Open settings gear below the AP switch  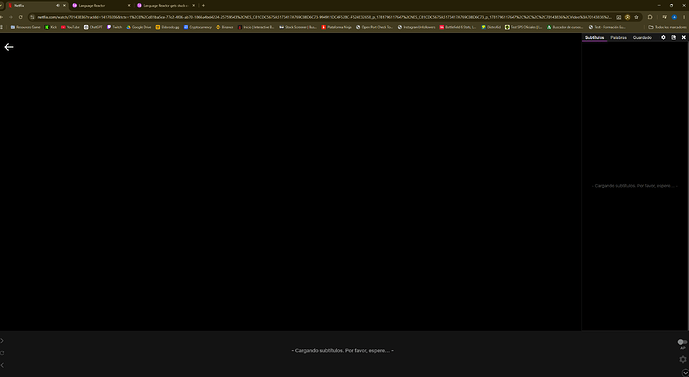[x=683, y=359]
